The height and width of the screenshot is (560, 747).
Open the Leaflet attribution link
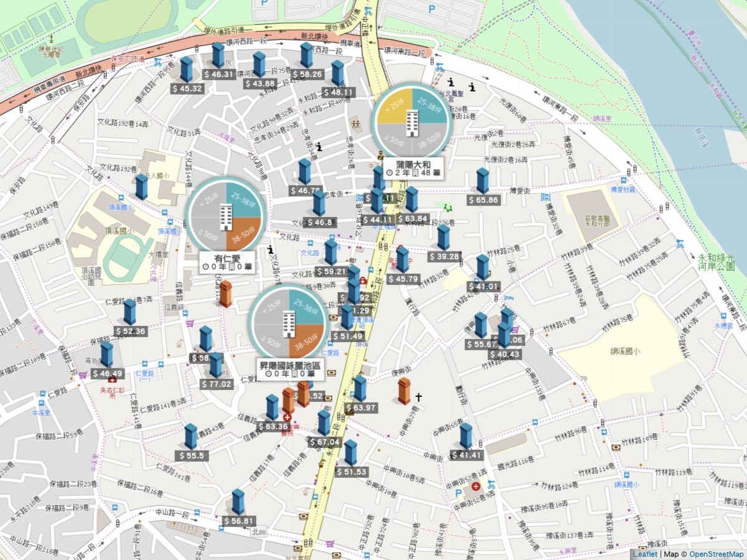point(644,554)
